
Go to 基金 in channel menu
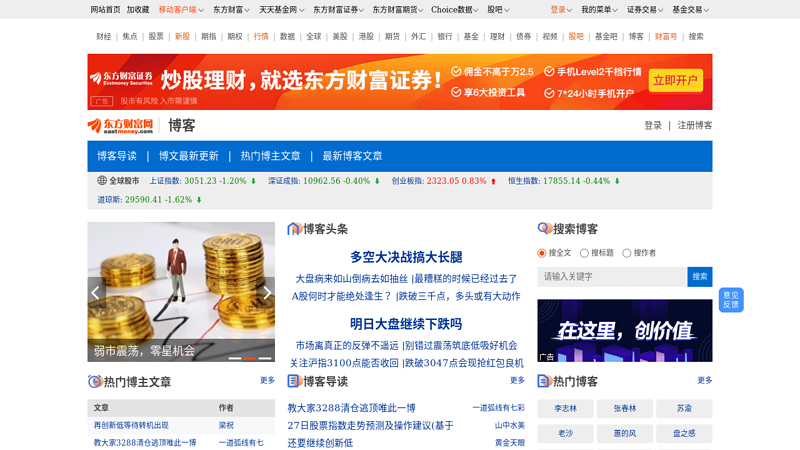(x=471, y=36)
